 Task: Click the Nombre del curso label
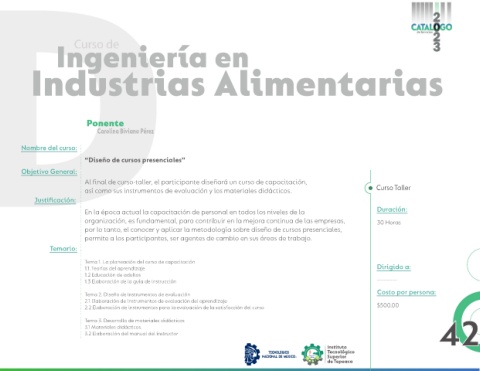[49, 148]
